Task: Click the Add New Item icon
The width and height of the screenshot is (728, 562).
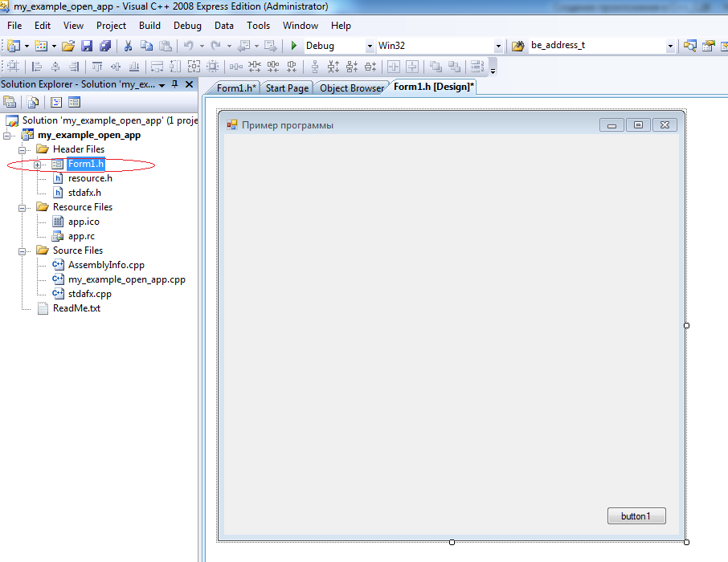Action: pos(41,46)
